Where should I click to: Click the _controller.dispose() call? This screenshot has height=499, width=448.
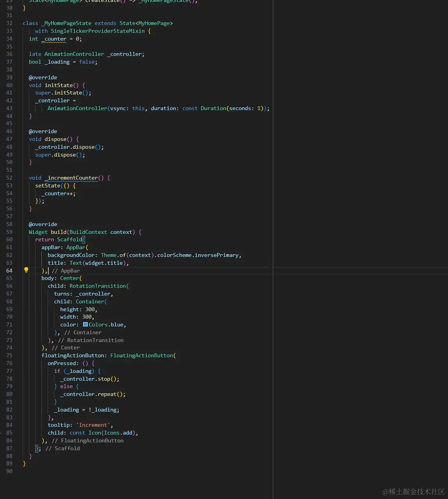(69, 147)
